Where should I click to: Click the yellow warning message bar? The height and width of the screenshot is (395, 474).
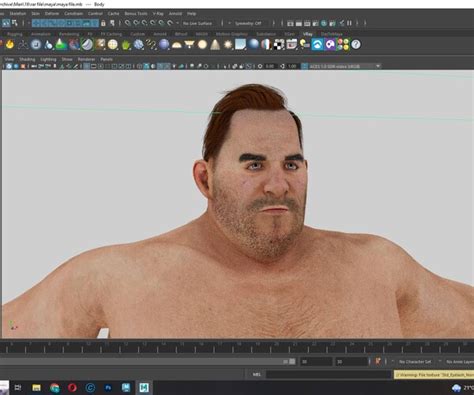(434, 375)
